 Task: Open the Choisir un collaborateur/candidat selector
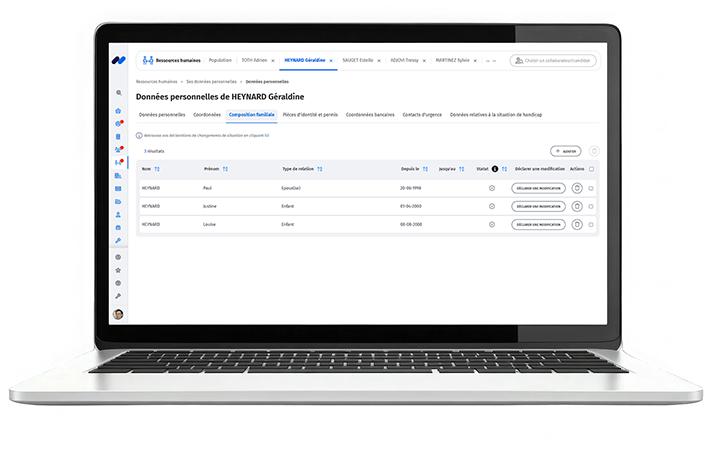click(x=553, y=61)
